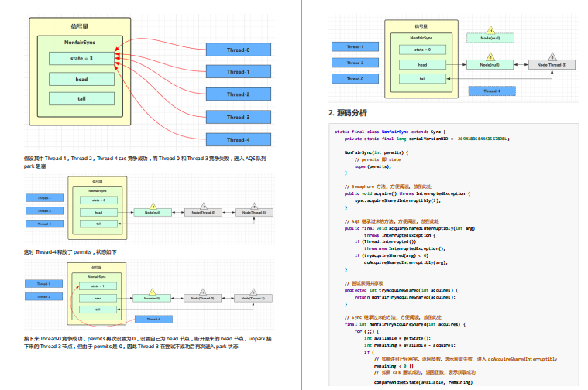Click comment starting '// 如果许可已经用完'
The width and height of the screenshot is (588, 390).
pos(466,359)
